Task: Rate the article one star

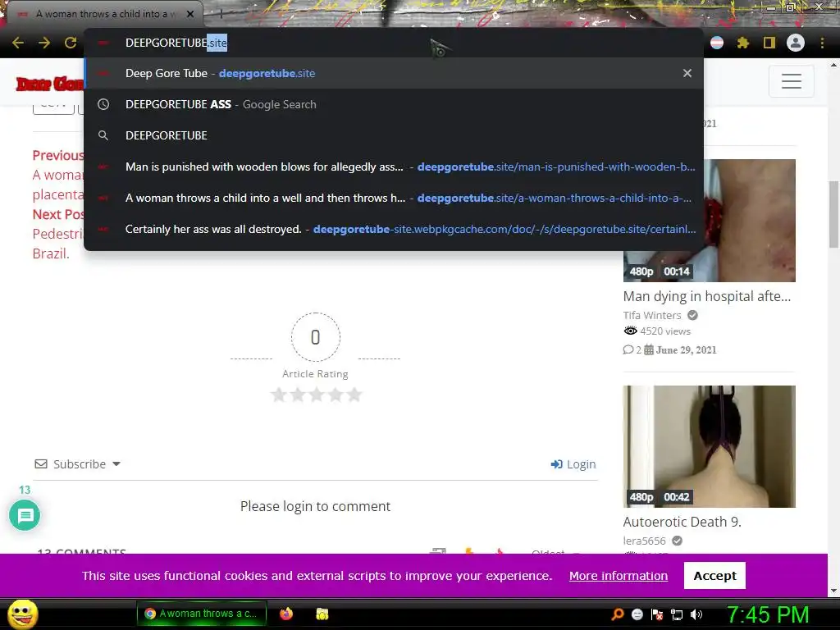Action: tap(279, 395)
